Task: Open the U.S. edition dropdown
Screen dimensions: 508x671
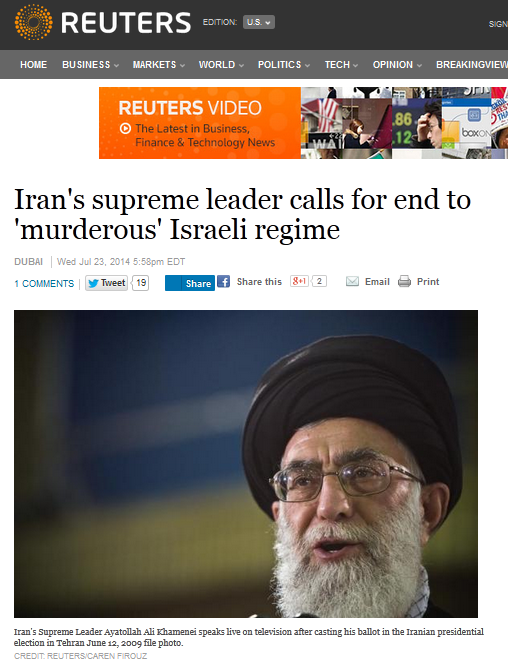Action: point(258,22)
